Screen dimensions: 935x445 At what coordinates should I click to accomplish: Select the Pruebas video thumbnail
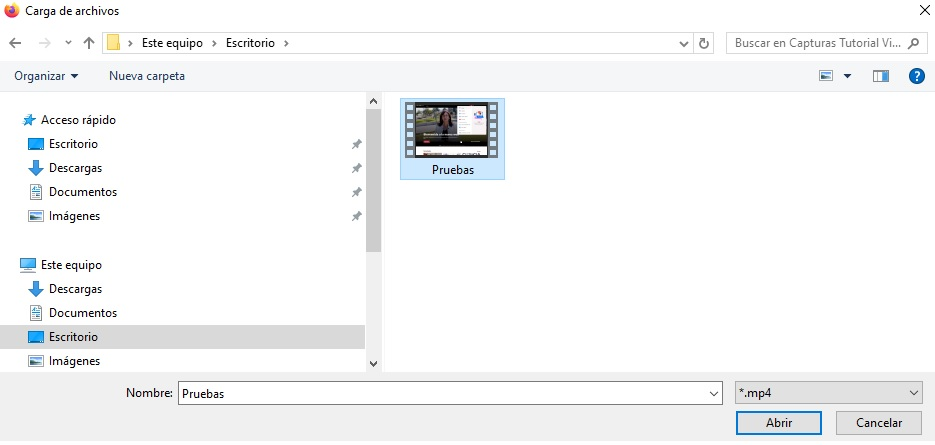click(x=452, y=138)
